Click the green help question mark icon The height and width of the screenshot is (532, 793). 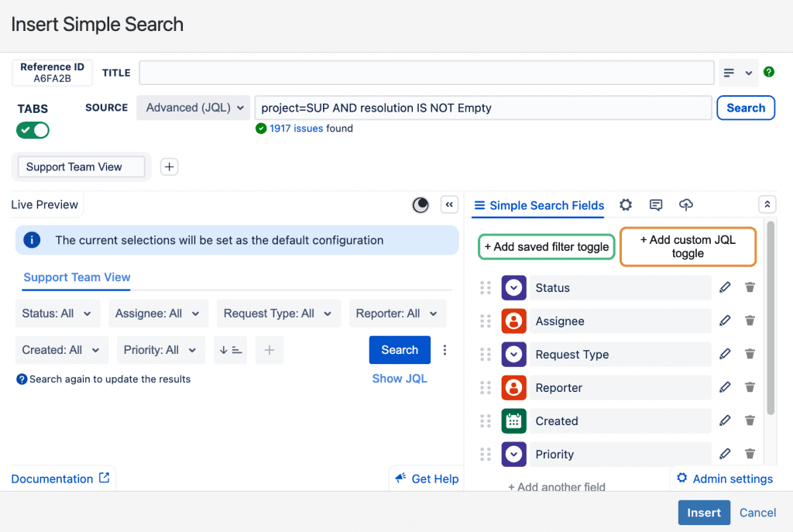pos(768,72)
